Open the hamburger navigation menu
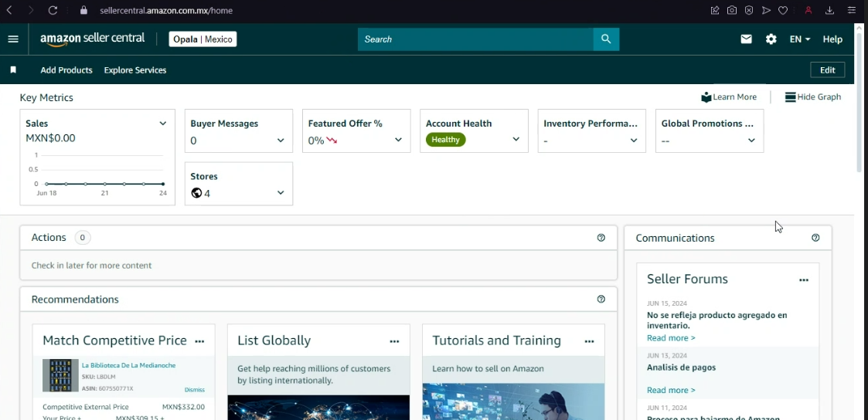868x420 pixels. click(13, 39)
